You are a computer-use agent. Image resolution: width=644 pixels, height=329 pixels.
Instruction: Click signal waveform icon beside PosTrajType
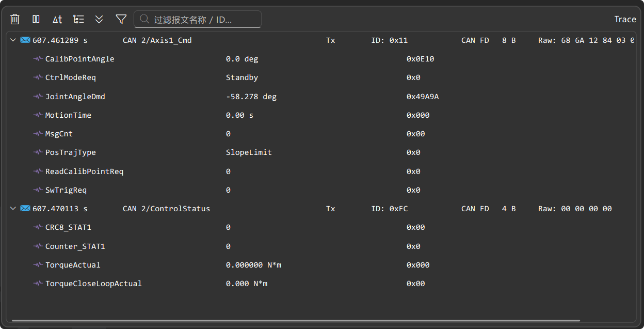coord(38,152)
